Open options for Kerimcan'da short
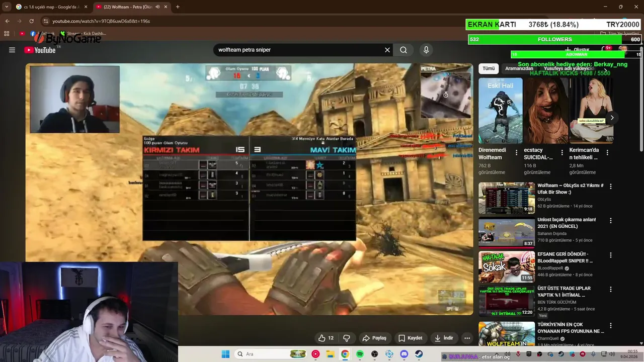The width and height of the screenshot is (644, 362). (x=607, y=152)
